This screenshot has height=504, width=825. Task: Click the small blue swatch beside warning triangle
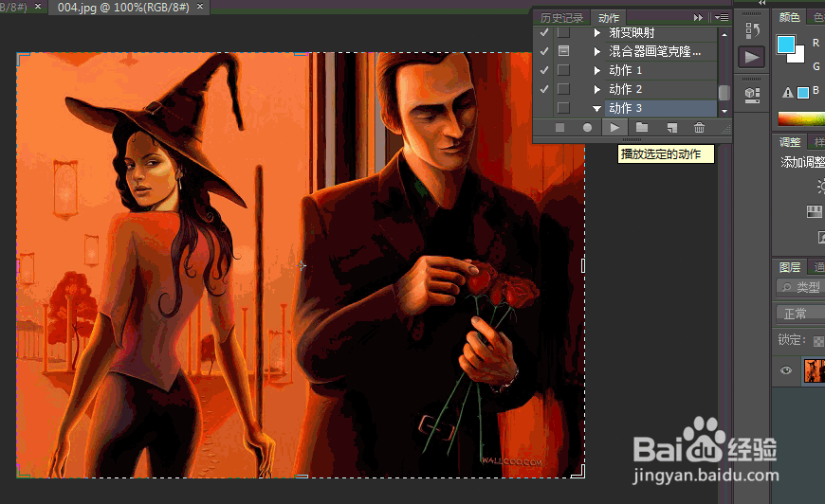coord(803,93)
